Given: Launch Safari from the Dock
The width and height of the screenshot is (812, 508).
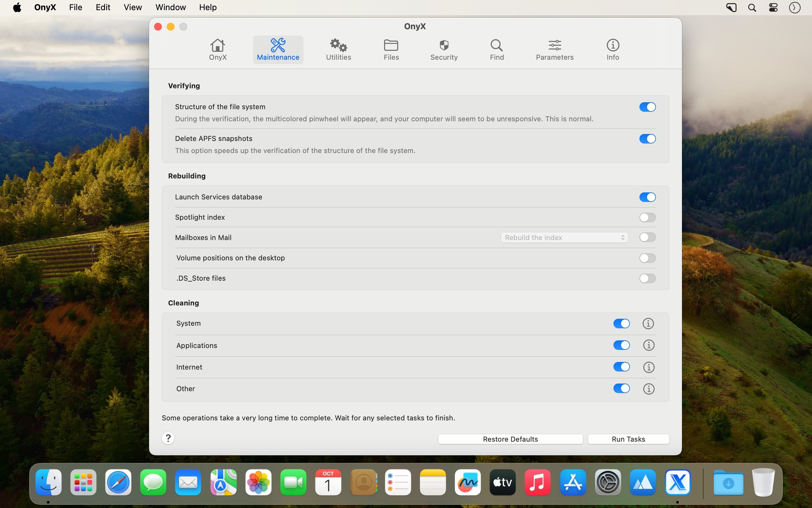Looking at the screenshot, I should tap(118, 483).
